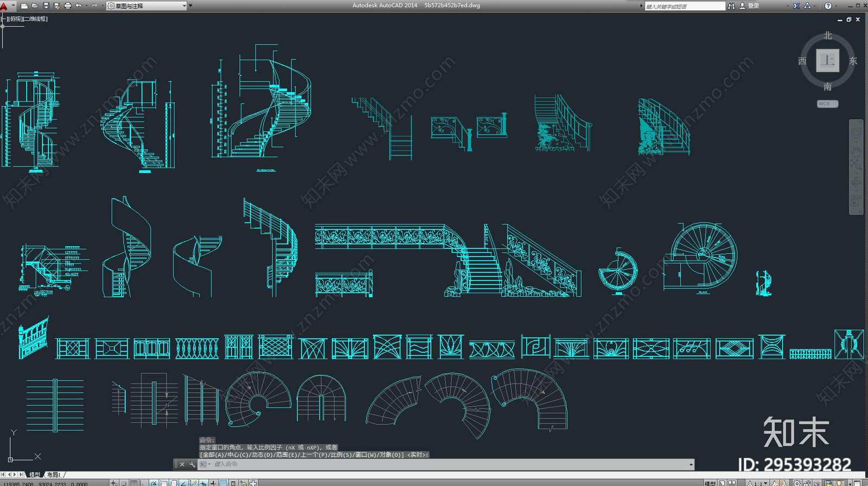Choose 动态(D) zoom option in command line

[x=263, y=455]
